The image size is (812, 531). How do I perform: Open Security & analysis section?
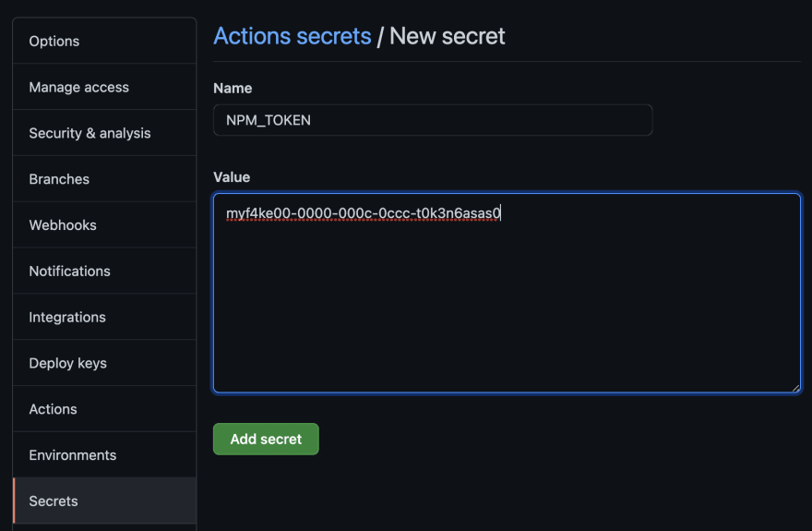point(90,133)
